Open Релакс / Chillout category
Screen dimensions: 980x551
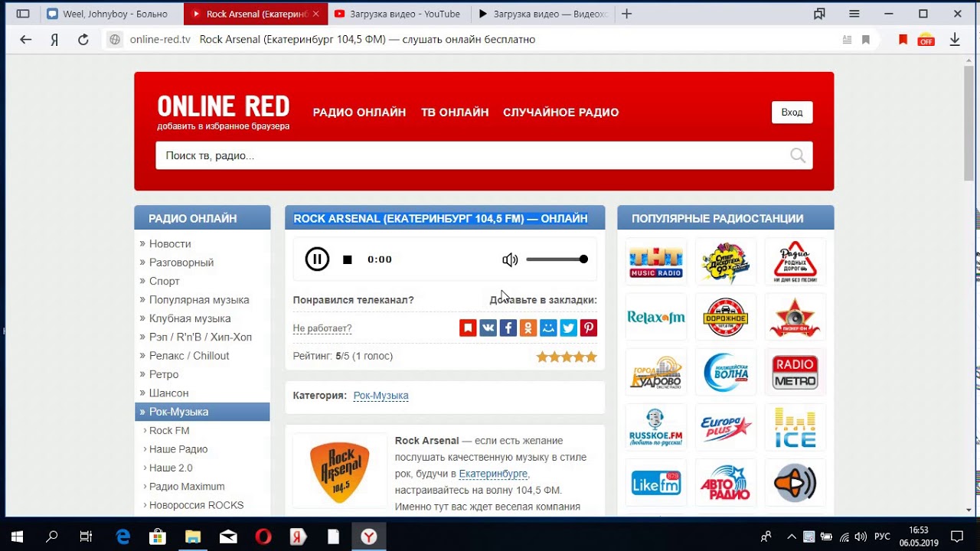click(x=189, y=356)
